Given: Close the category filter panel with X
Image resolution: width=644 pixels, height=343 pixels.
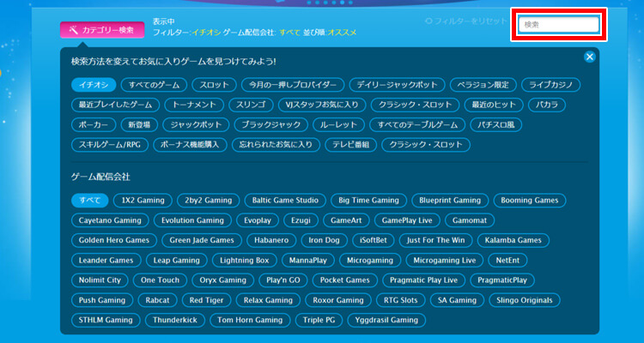Looking at the screenshot, I should [x=589, y=57].
